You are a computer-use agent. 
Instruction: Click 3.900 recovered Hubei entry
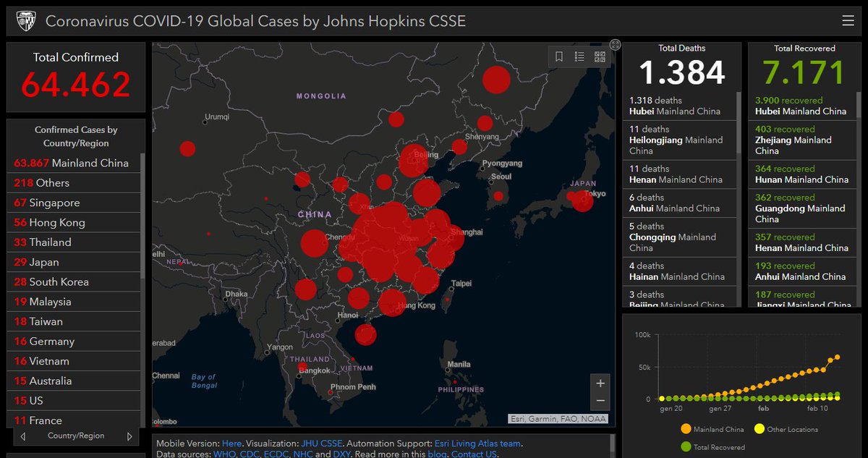pyautogui.click(x=802, y=106)
